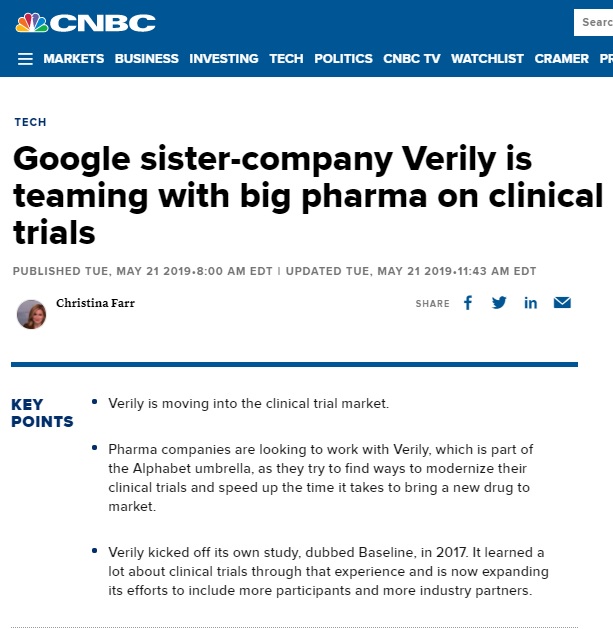613x629 pixels.
Task: Click the article headline about Verily
Action: tap(308, 195)
